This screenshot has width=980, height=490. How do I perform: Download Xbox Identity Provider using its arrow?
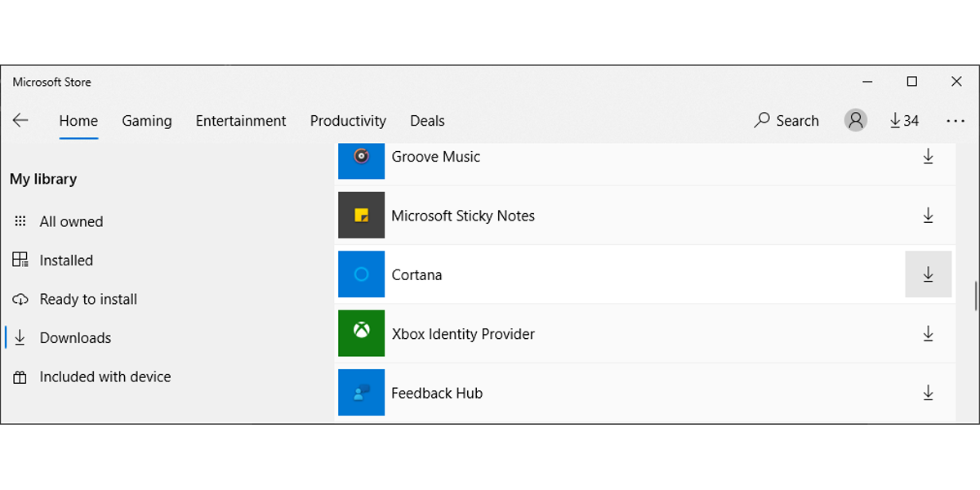(x=928, y=333)
